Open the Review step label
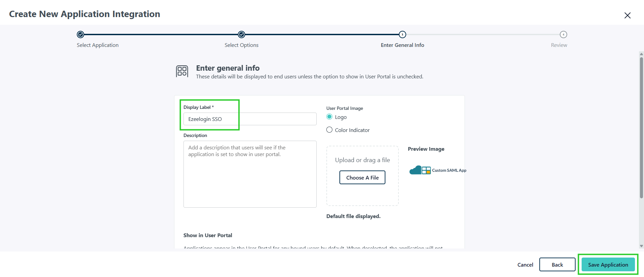Image resolution: width=644 pixels, height=277 pixels. (x=559, y=45)
